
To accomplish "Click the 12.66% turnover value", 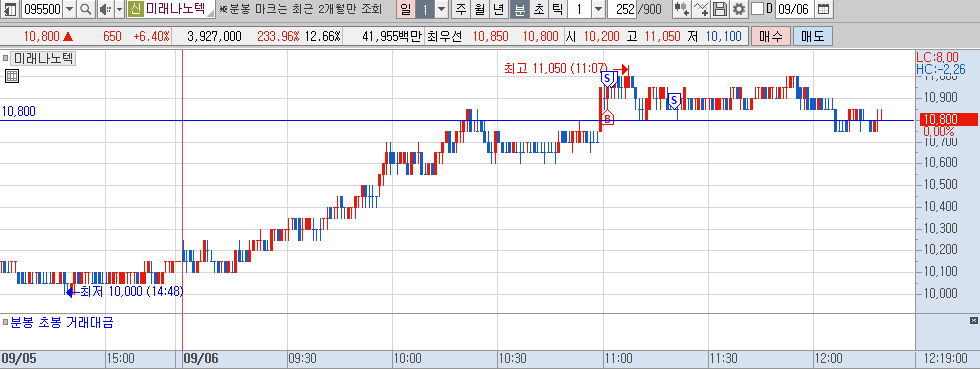I will point(322,36).
